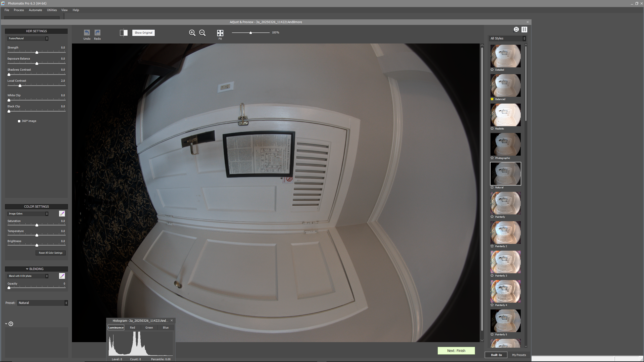Show Built-In presets tab

pos(496,355)
